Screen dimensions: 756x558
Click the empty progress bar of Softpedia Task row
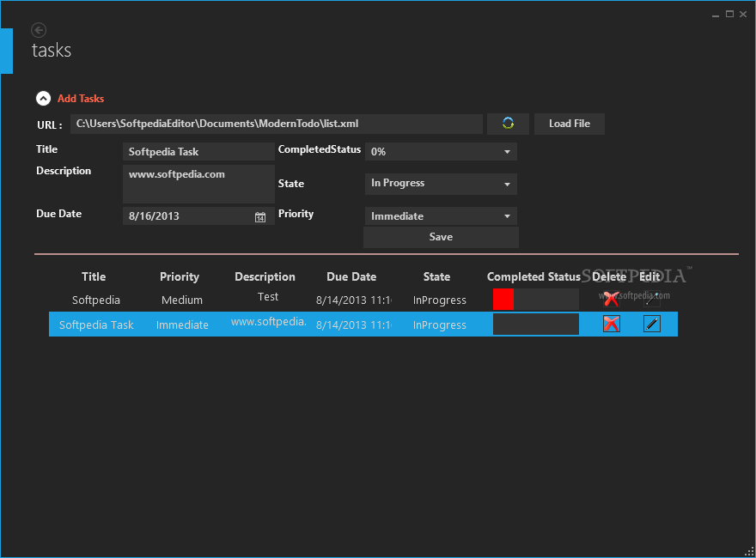536,324
